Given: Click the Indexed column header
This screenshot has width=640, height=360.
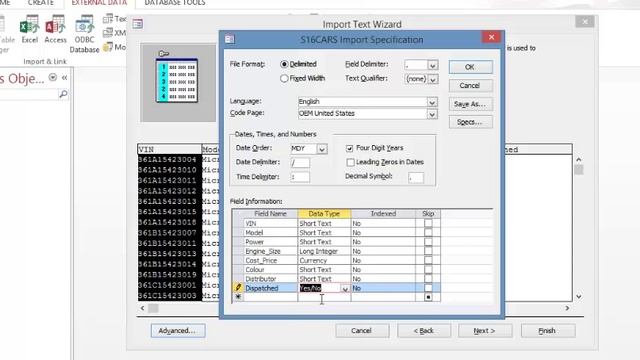Looking at the screenshot, I should coord(383,213).
